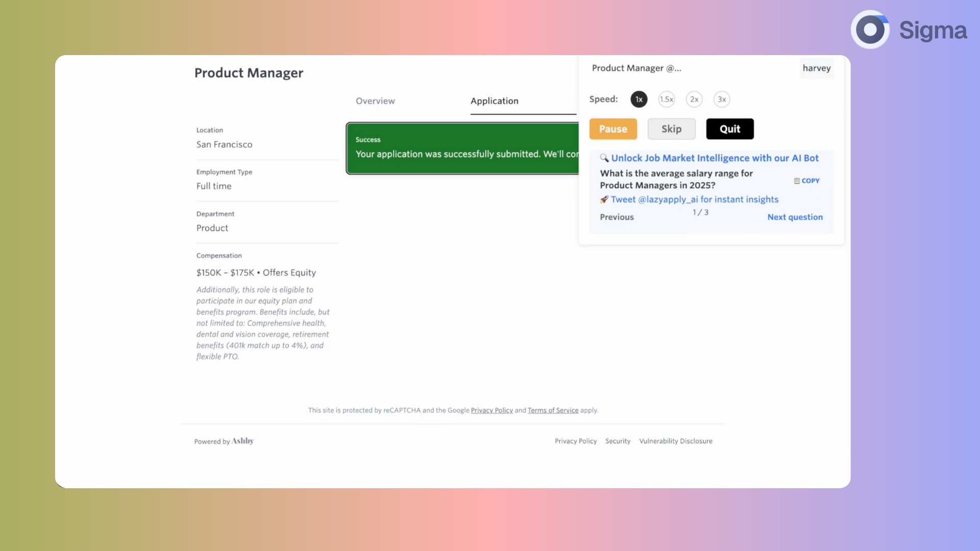
Task: Quit the auto-apply session
Action: [730, 129]
